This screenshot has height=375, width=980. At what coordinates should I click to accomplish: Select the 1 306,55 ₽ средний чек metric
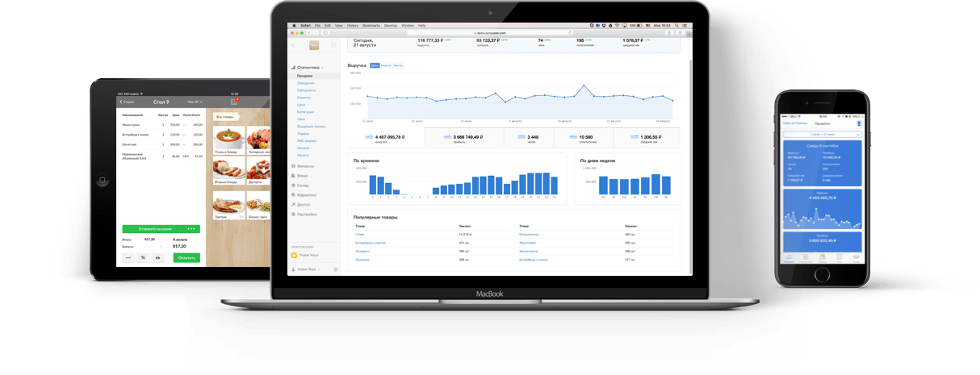(x=647, y=139)
